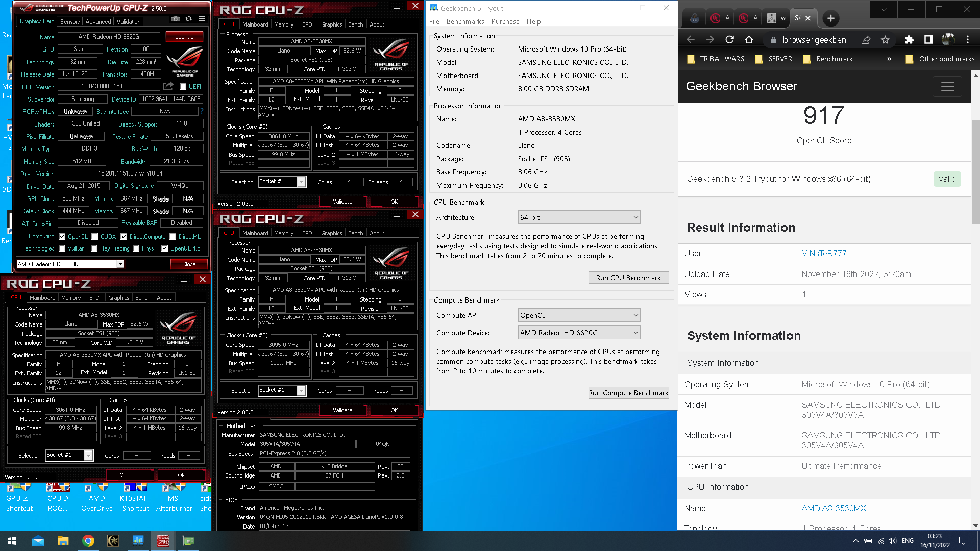This screenshot has width=980, height=551.
Task: Export the BIOS via the share arrow icon
Action: 168,86
